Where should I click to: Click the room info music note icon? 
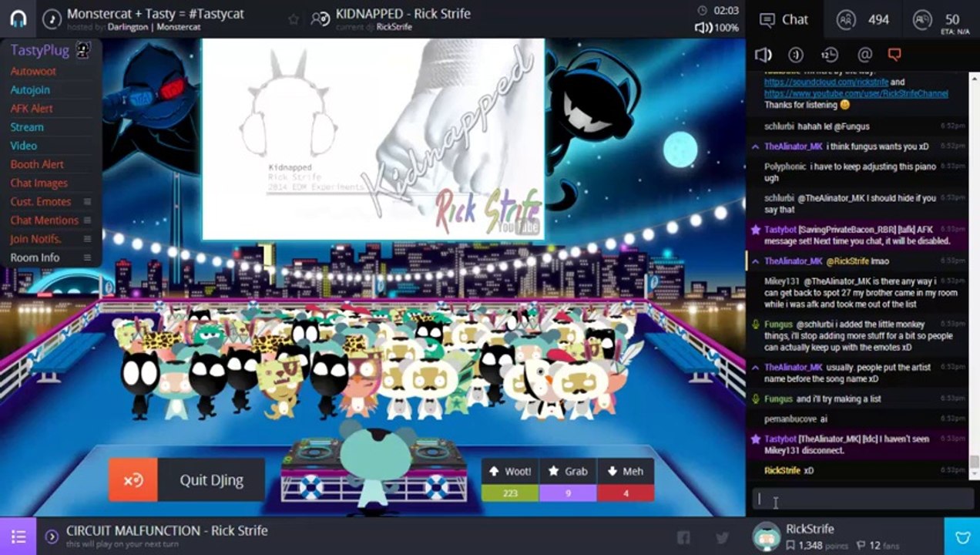point(52,18)
